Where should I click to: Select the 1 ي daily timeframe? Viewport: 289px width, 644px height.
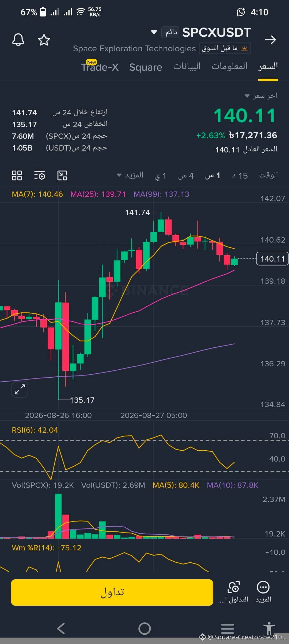click(x=161, y=176)
